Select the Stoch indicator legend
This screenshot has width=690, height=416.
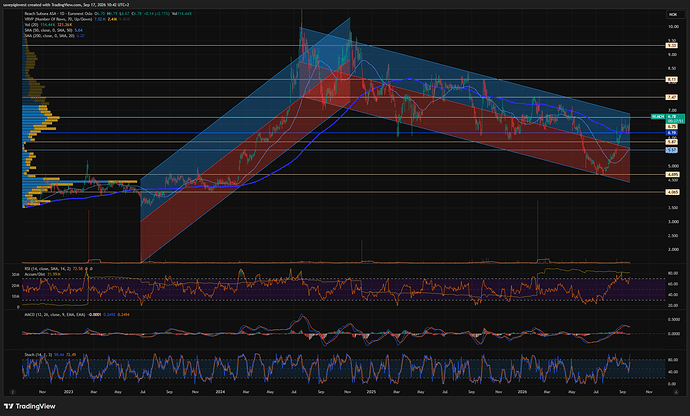[x=38, y=354]
